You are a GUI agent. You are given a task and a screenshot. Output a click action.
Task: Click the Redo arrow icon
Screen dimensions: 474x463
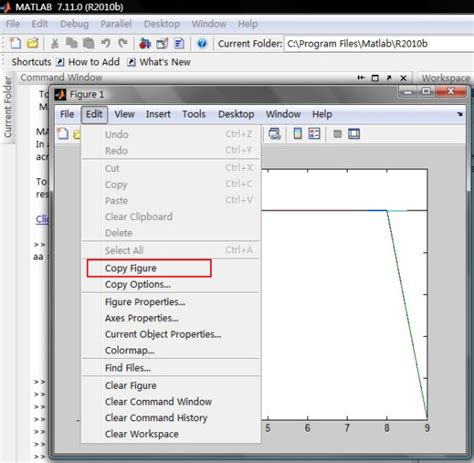[x=123, y=43]
